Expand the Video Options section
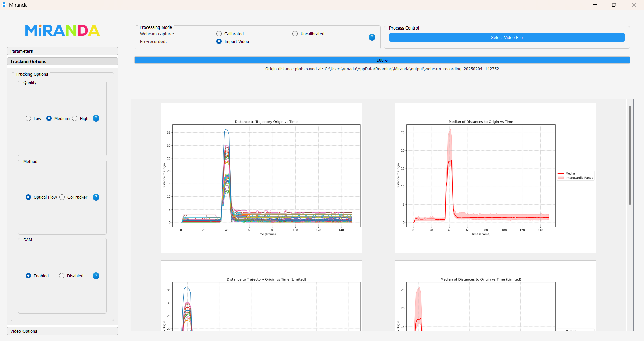644x341 pixels. [62, 331]
